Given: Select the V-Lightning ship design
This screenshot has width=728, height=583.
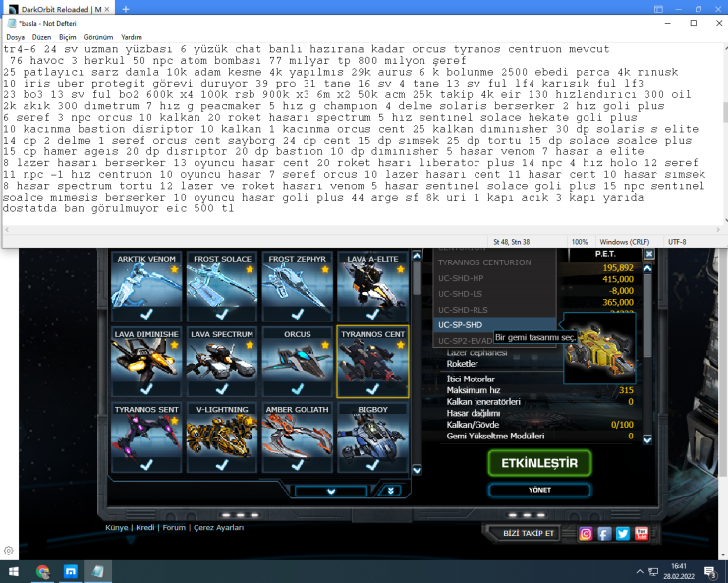Looking at the screenshot, I should pos(222,437).
